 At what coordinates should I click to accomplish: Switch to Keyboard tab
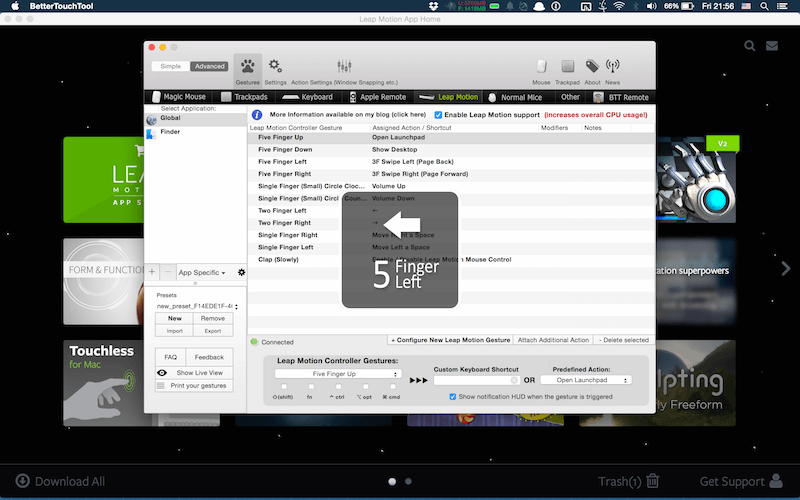[x=308, y=97]
